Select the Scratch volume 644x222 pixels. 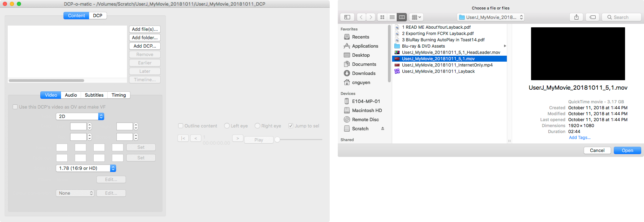point(360,129)
